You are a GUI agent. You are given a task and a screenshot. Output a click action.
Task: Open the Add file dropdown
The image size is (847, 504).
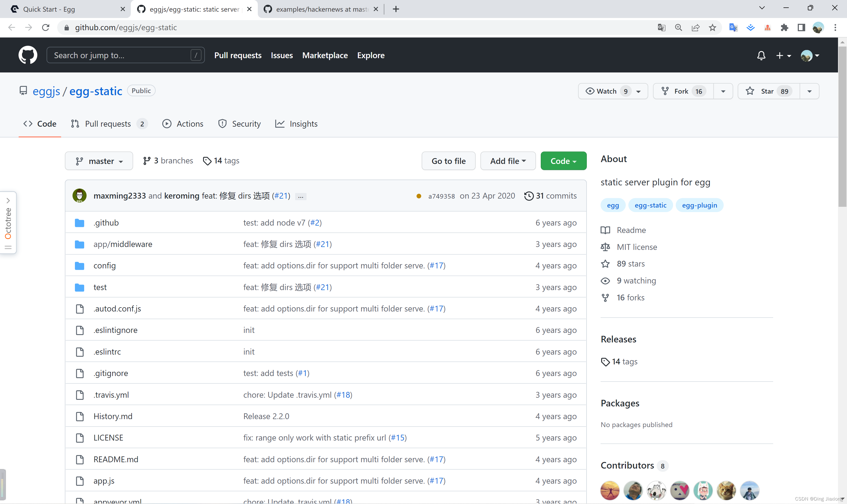(x=508, y=161)
